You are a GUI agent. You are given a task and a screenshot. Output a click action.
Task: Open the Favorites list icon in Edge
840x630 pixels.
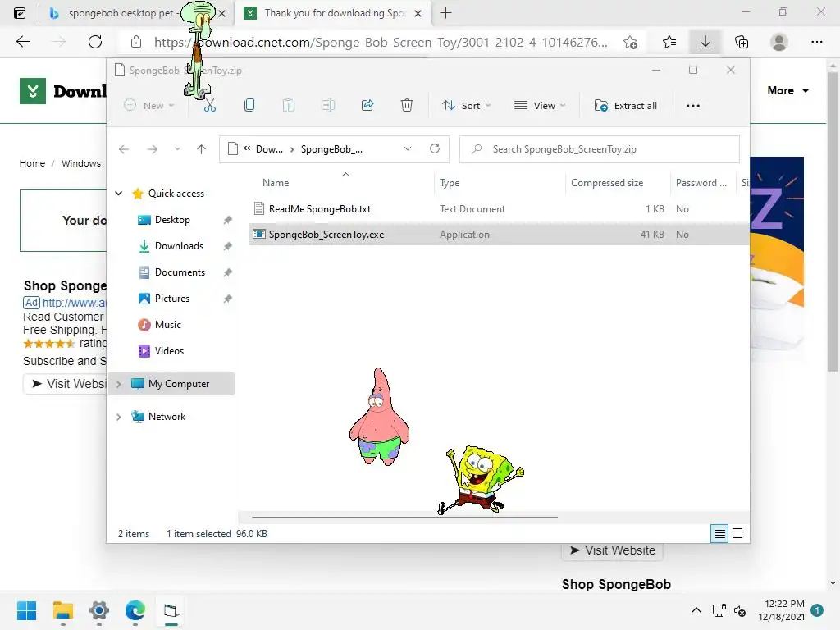[669, 42]
